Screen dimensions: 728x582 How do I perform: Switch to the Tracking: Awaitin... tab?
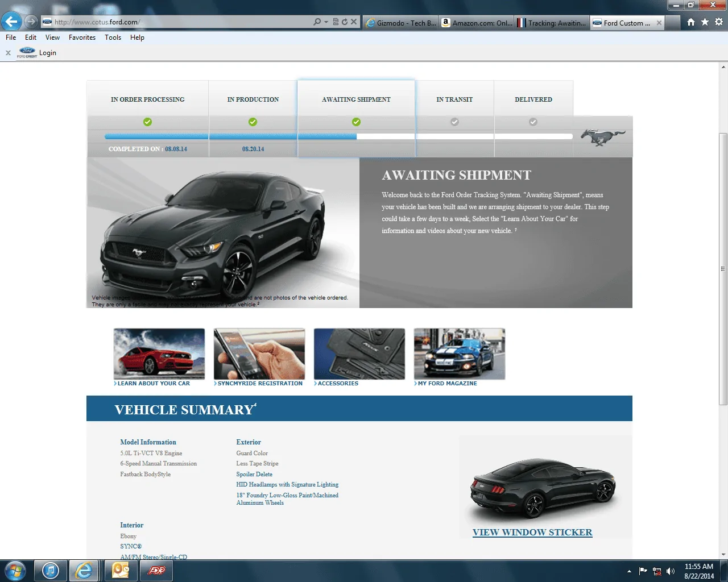click(x=552, y=23)
